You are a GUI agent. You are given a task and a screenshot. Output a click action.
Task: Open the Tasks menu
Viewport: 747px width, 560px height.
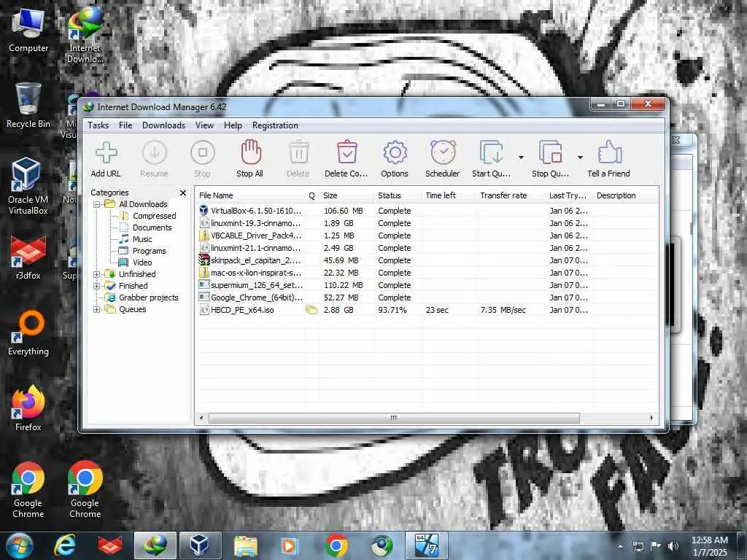click(98, 125)
